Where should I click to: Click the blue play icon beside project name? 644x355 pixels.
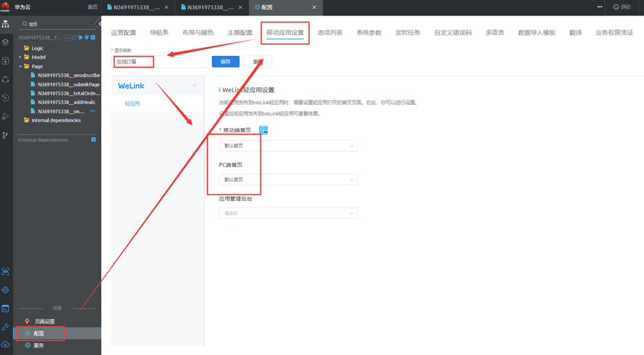coord(80,37)
